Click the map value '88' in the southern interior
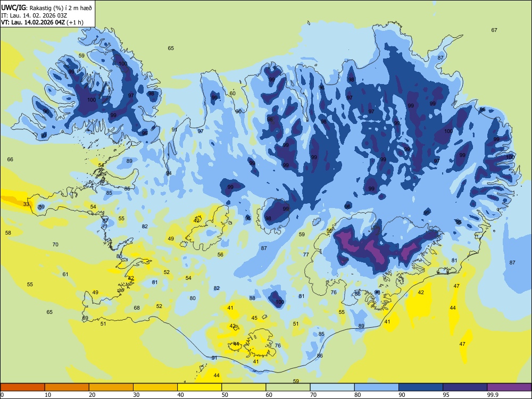Image resolution: width=532 pixels, height=399 pixels. coord(252,298)
